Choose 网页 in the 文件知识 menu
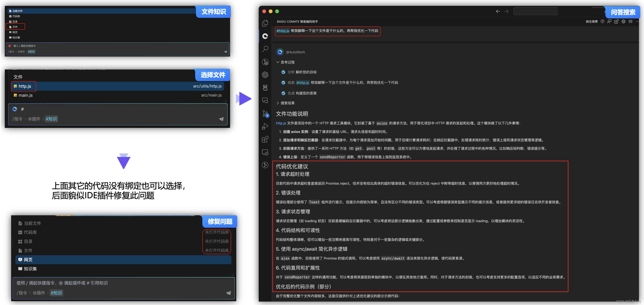 coord(117,32)
